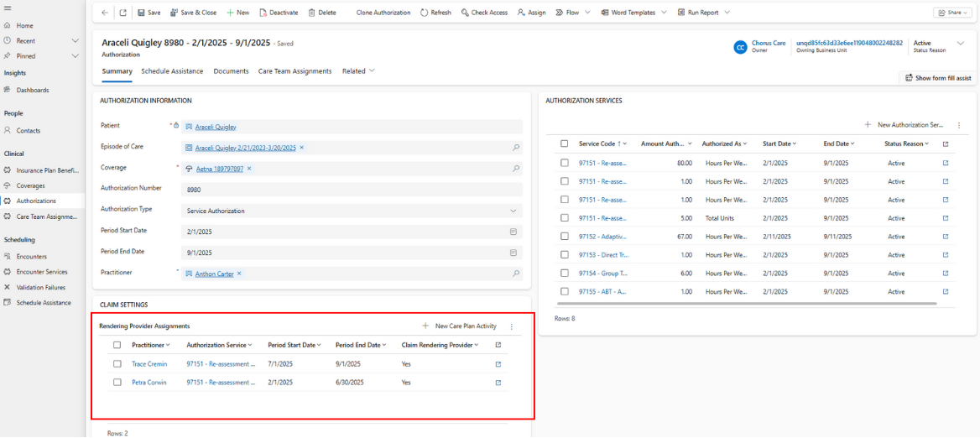Remove the Episode of Care value
This screenshot has width=980, height=438.
click(x=301, y=148)
